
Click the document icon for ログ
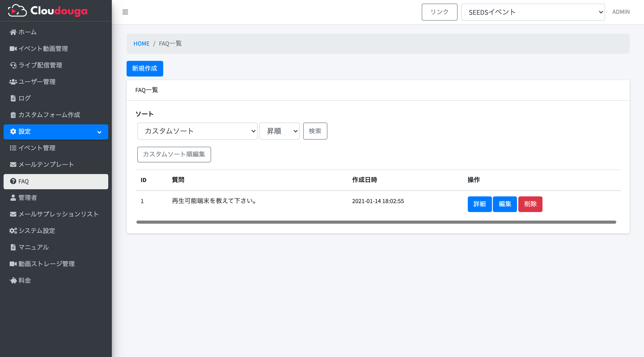tap(13, 98)
